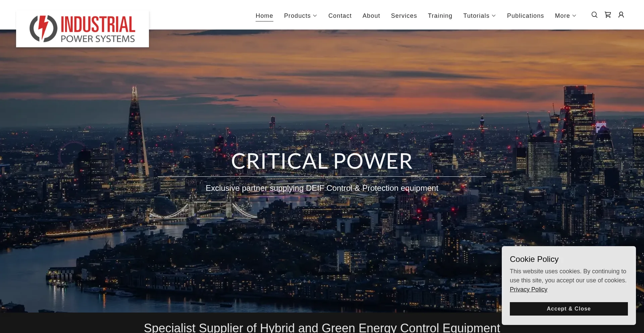Expand the Tutorials dropdown menu
This screenshot has height=333, width=644.
479,16
